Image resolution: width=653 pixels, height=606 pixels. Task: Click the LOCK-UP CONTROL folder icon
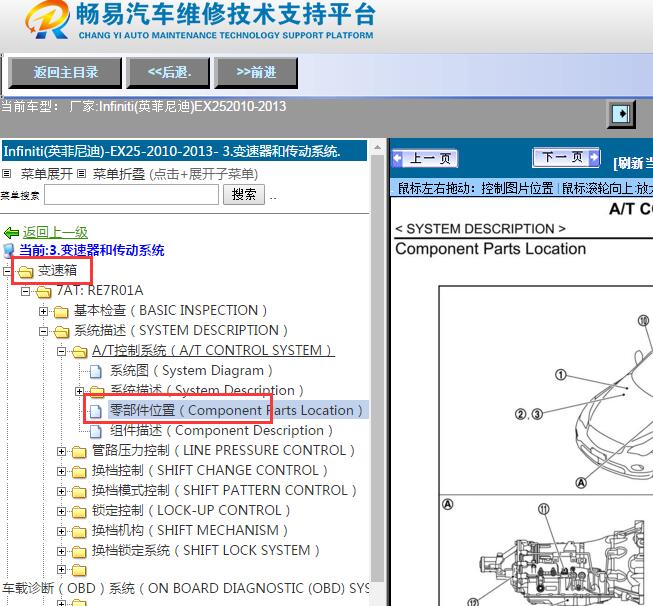[79, 511]
